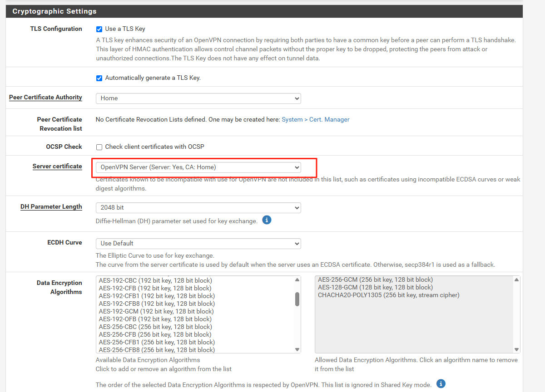
Task: Select AES-192-CFB8 algorithm
Action: [157, 304]
